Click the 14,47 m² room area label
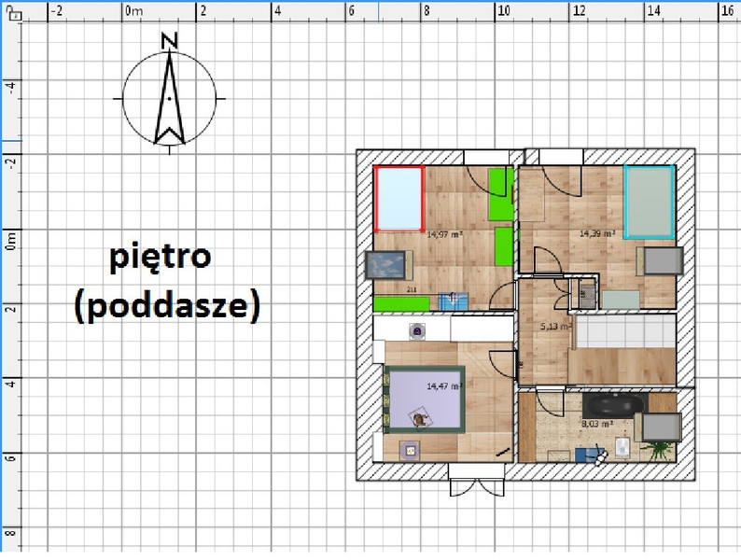741x560 pixels. point(444,385)
